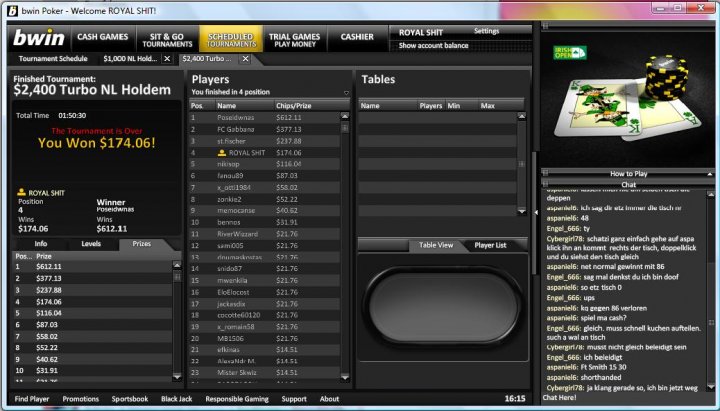Select the Prizes tab
Screen dimensions: 720x411
[x=142, y=244]
